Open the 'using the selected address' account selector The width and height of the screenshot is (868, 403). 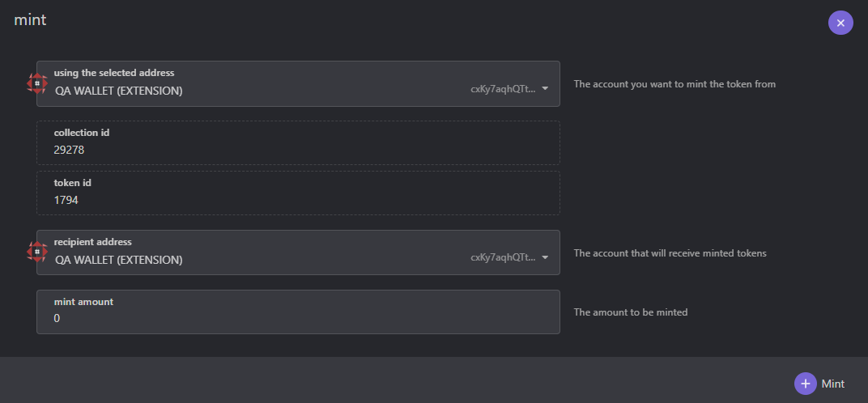298,83
